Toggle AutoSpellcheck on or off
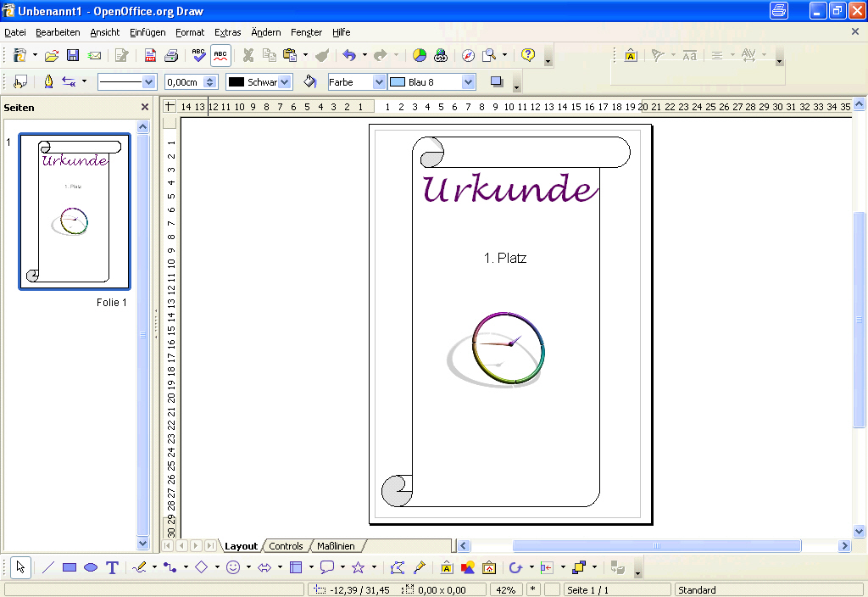Image resolution: width=868 pixels, height=597 pixels. click(220, 55)
